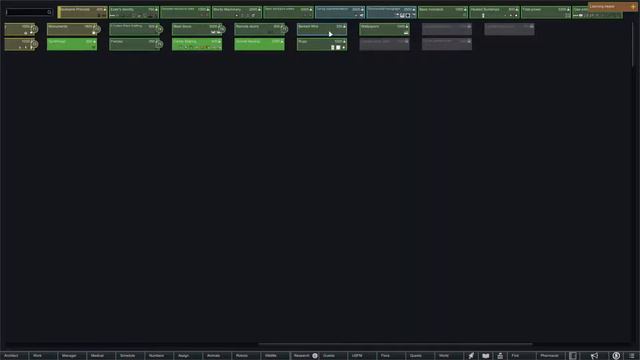Click the square white unlock icon on Rugs

(x=338, y=47)
